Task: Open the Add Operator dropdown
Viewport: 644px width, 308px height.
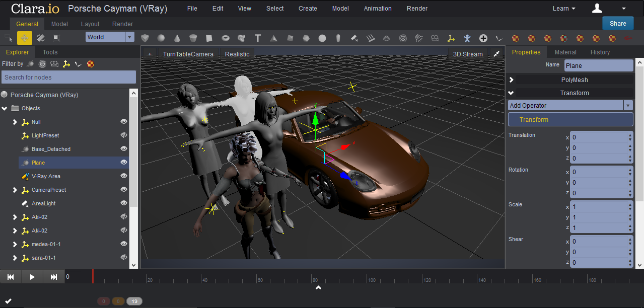Action: (570, 105)
